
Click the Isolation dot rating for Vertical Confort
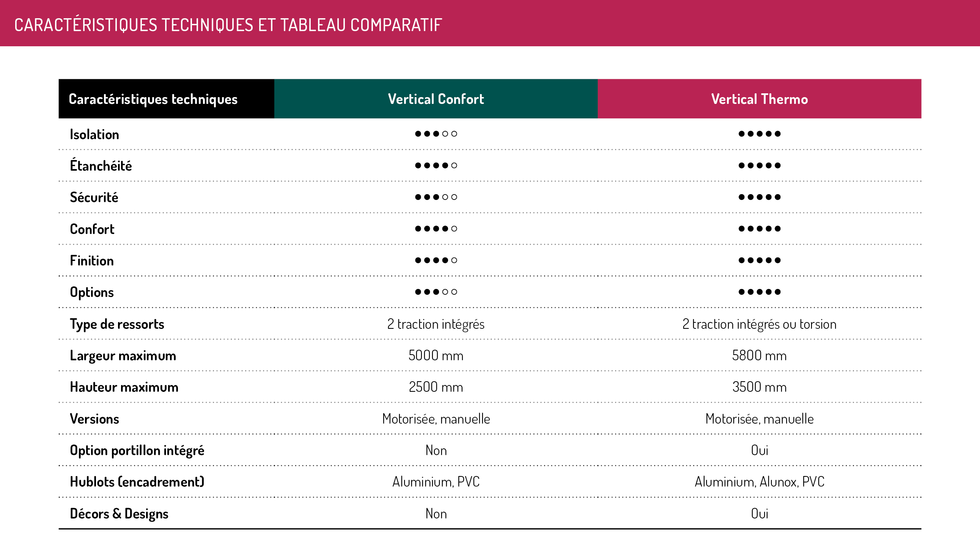(436, 134)
